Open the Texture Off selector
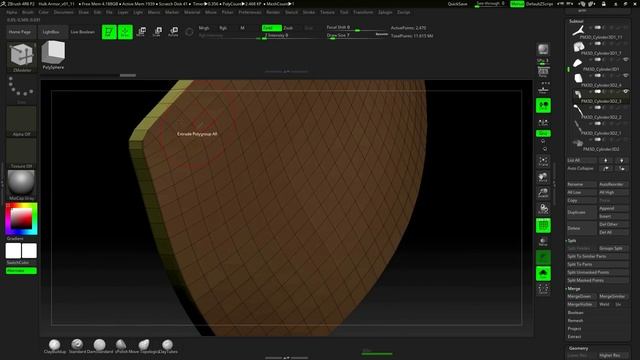Image resolution: width=640 pixels, height=360 pixels. (x=21, y=153)
